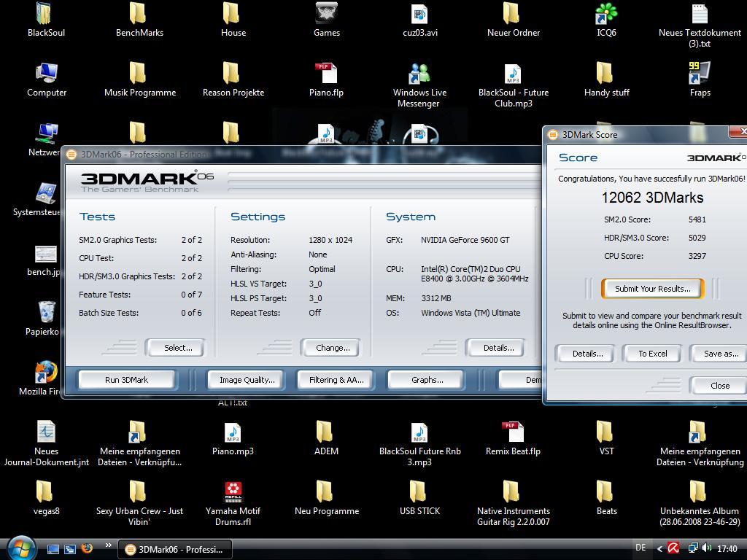Click Show Desktop quick launch icon
This screenshot has width=747, height=560.
pyautogui.click(x=53, y=549)
